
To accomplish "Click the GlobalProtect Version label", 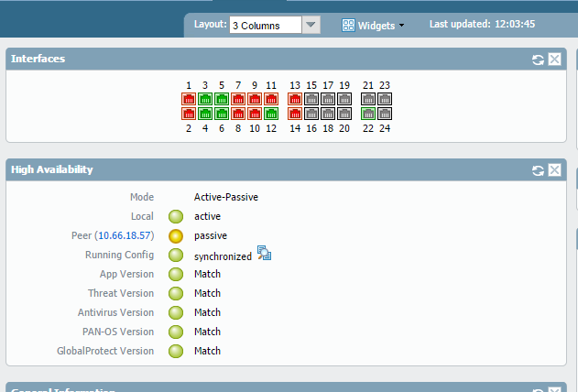I will [x=105, y=351].
